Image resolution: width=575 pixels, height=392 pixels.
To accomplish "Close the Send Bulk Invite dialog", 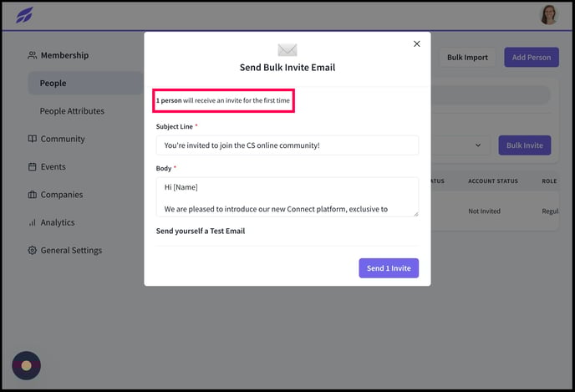I will [416, 44].
